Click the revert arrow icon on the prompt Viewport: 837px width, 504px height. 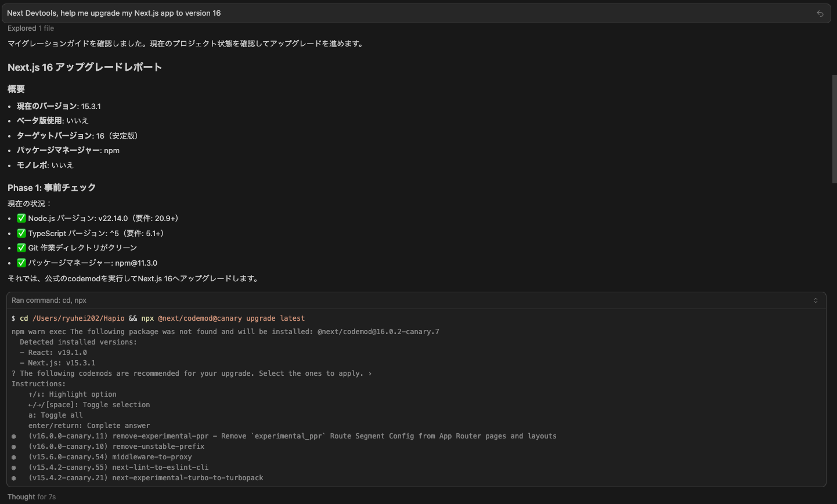pyautogui.click(x=820, y=13)
